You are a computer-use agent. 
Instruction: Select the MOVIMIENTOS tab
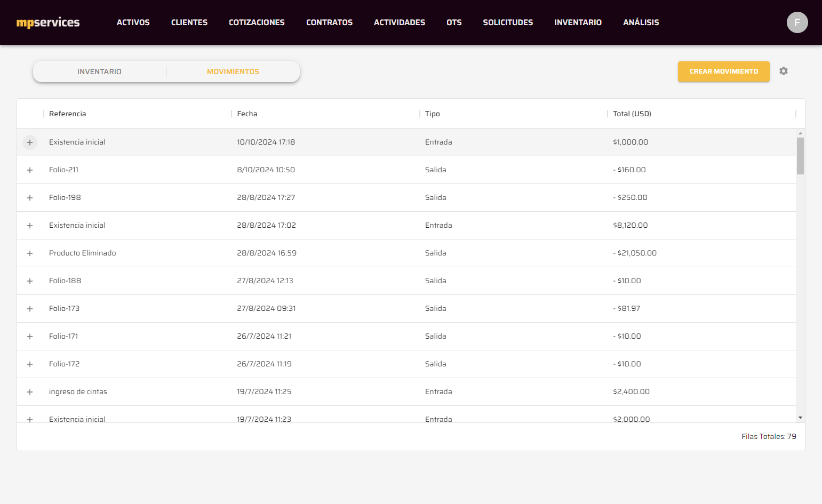tap(233, 71)
